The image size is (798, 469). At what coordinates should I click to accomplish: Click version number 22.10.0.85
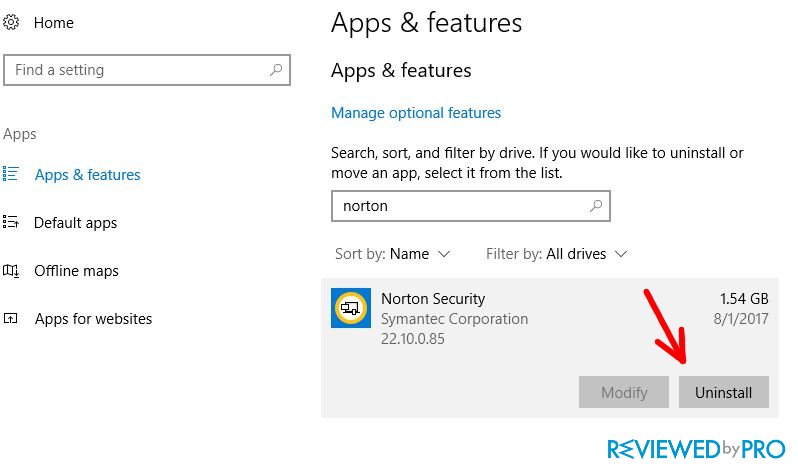(x=413, y=339)
